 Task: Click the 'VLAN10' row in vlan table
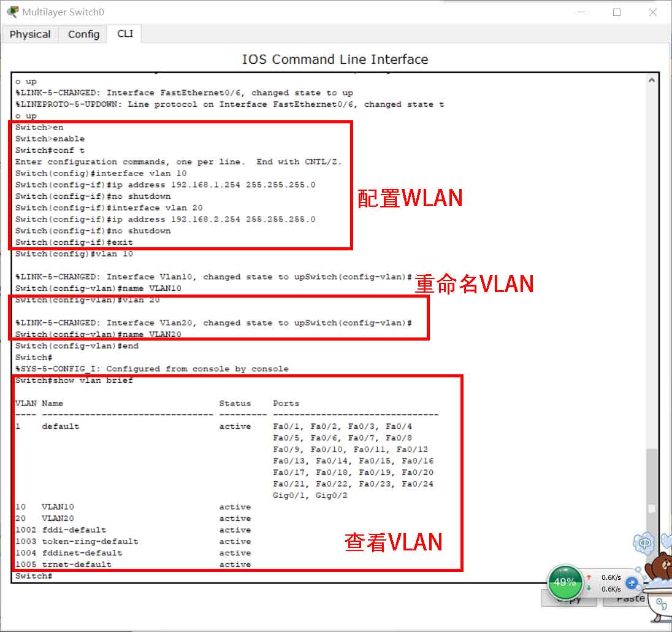[133, 507]
